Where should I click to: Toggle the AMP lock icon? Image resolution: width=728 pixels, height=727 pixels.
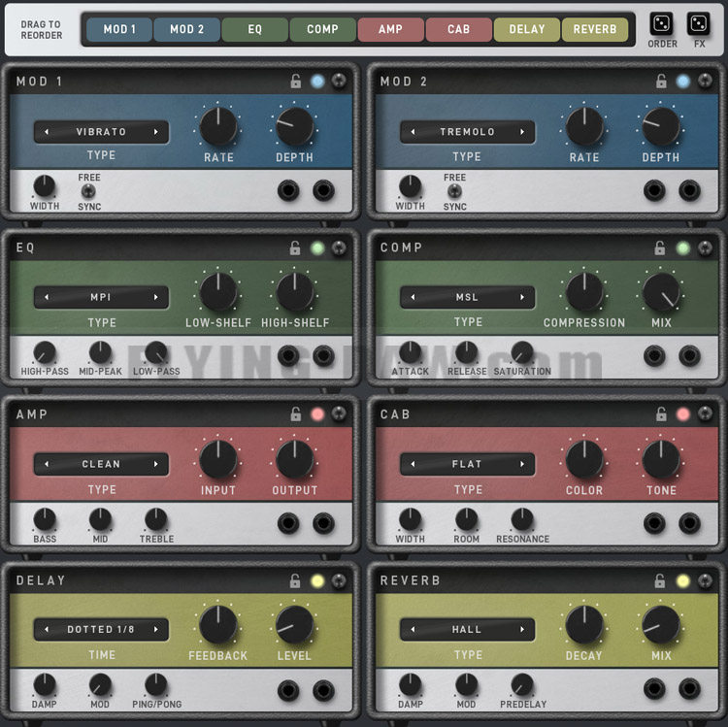pyautogui.click(x=296, y=413)
